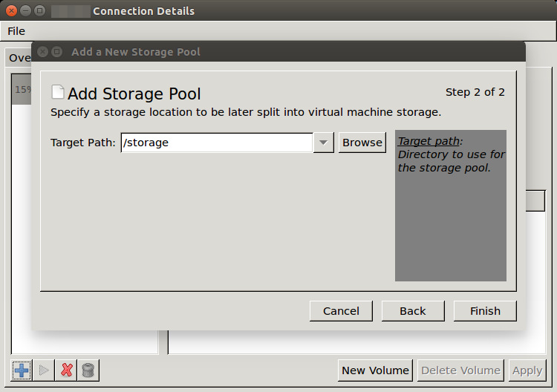Minimize the Connection Details window

pyautogui.click(x=26, y=11)
